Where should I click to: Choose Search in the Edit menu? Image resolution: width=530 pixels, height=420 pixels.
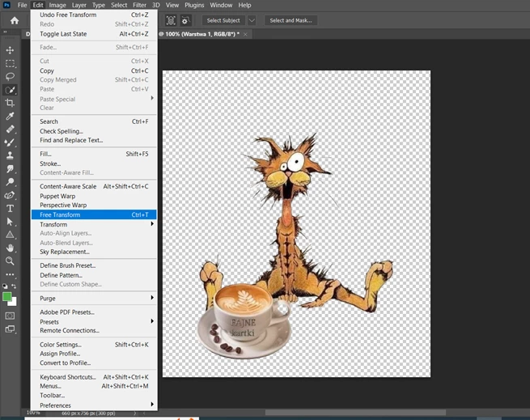(x=94, y=121)
